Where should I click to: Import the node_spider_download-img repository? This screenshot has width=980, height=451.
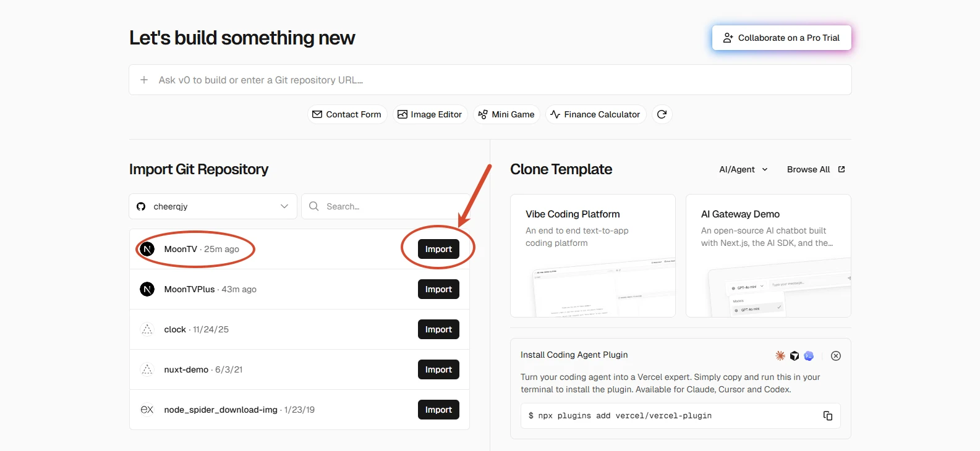pos(438,410)
